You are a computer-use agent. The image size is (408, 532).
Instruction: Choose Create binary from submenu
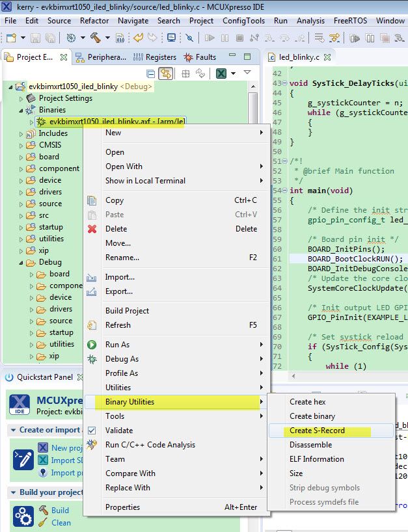[x=331, y=416]
